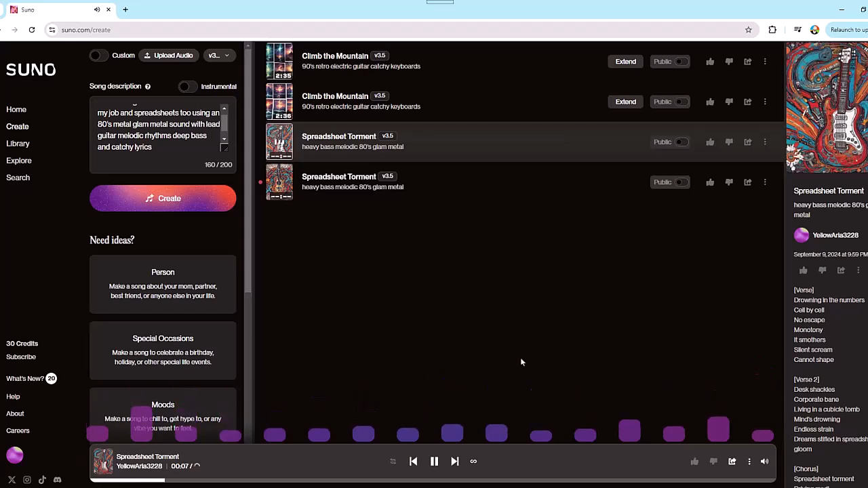The image size is (868, 488).
Task: Click the YellowAria3228 creator name in details
Action: [835, 235]
